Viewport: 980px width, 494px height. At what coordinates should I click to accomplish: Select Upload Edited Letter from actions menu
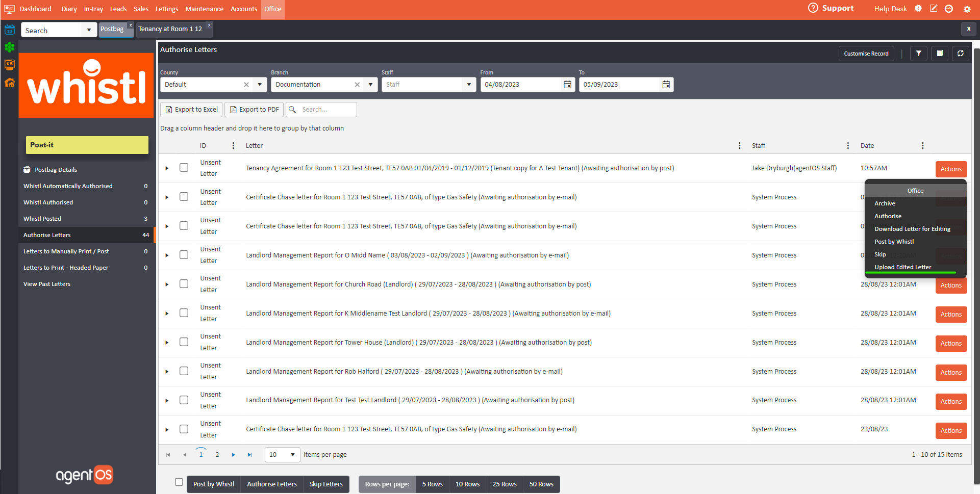pyautogui.click(x=902, y=267)
